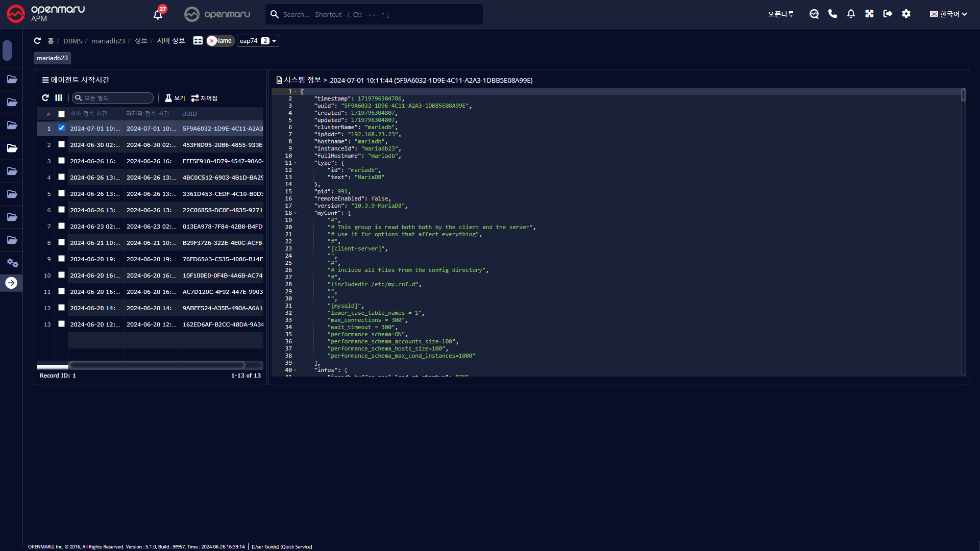
Task: Select the mariadb23 tab label
Action: (52, 58)
